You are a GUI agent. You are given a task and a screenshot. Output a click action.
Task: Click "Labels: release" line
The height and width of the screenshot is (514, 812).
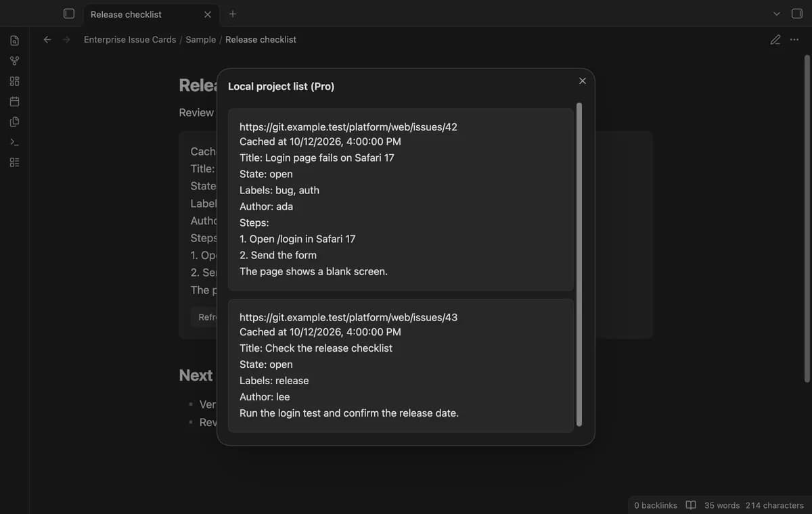pyautogui.click(x=274, y=380)
